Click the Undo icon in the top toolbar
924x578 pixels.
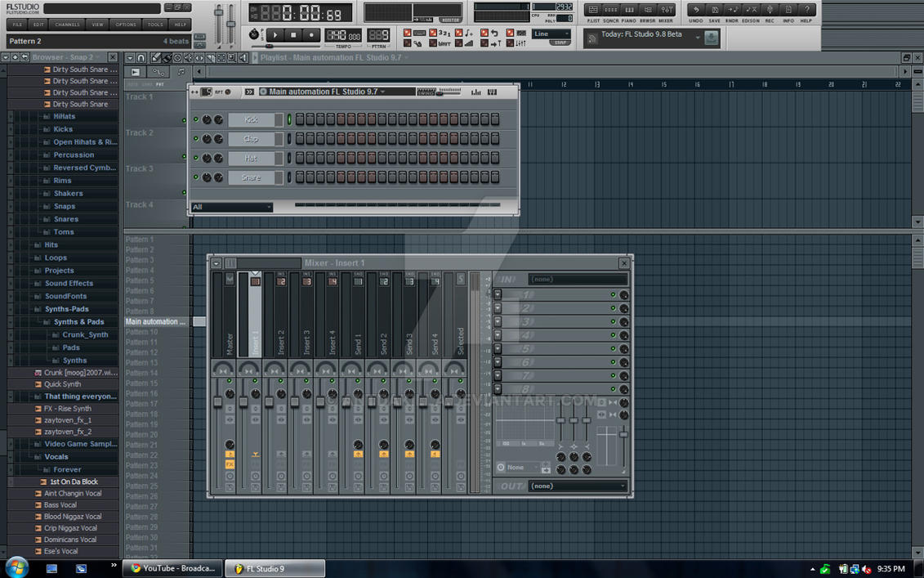(x=696, y=10)
